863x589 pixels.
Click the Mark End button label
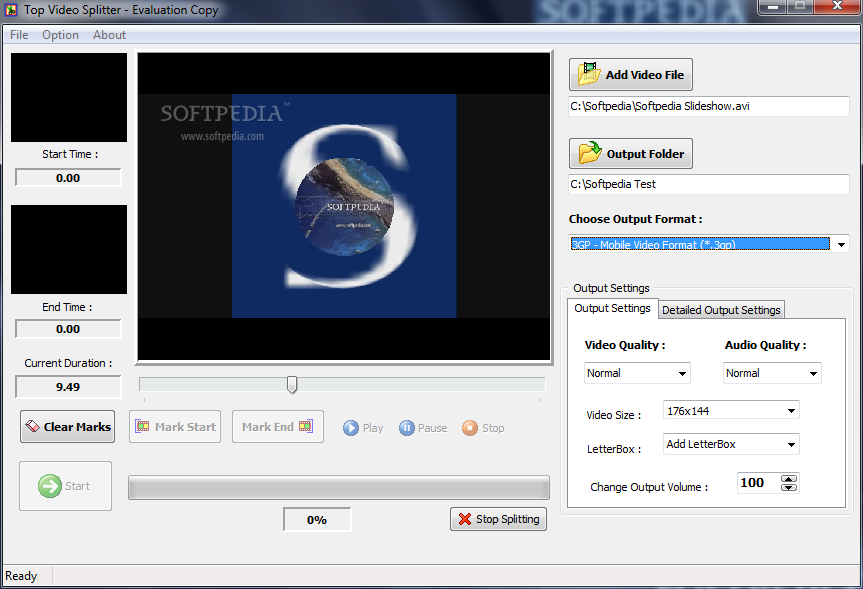pos(268,427)
